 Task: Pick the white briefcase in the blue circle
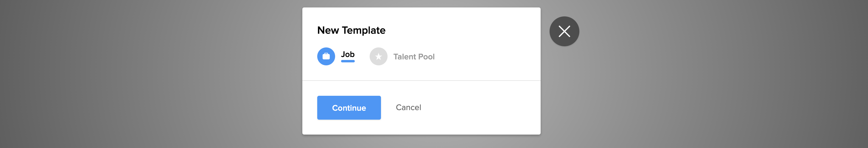tap(326, 56)
